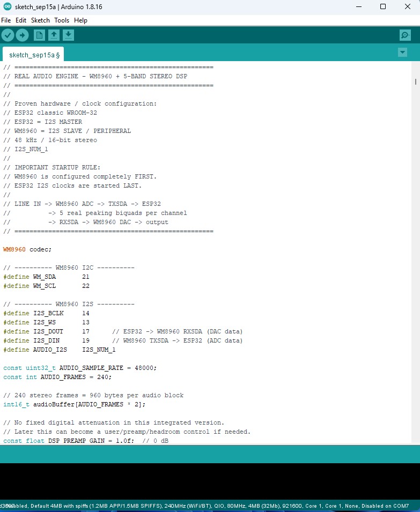420x512 pixels.
Task: Select the sketch_sep15a tab
Action: tap(33, 55)
